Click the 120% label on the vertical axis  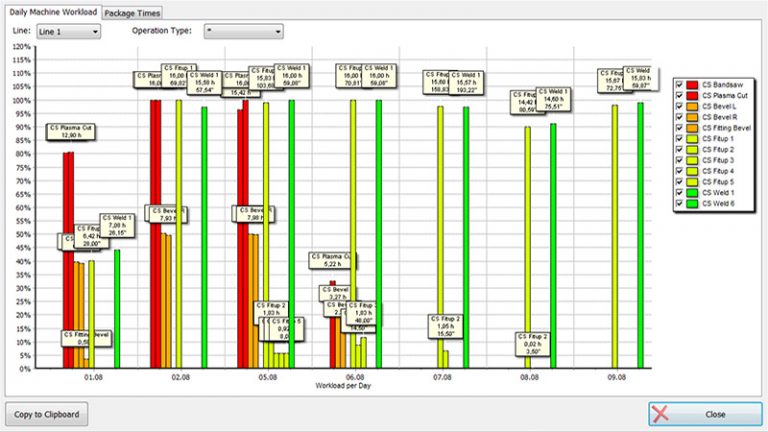(22, 47)
